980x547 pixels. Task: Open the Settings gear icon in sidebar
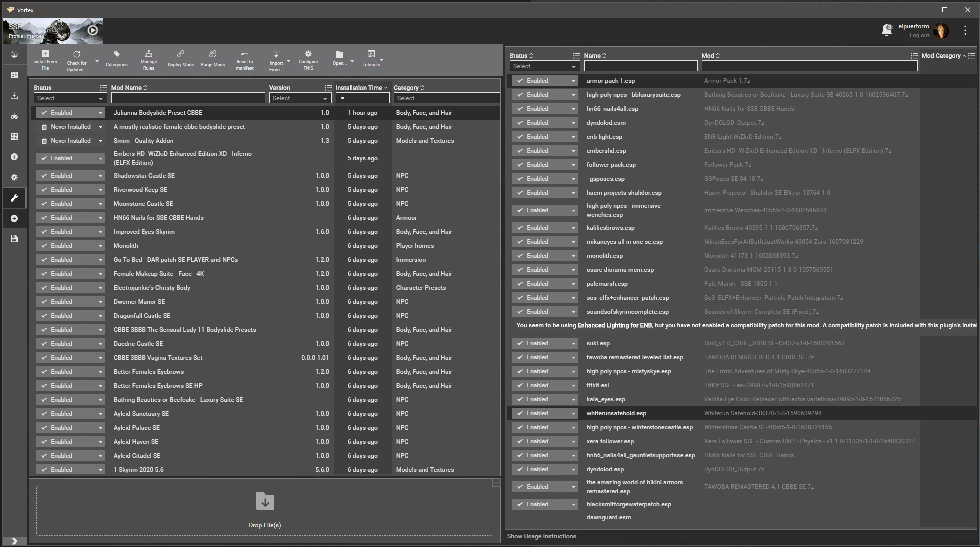pyautogui.click(x=14, y=177)
